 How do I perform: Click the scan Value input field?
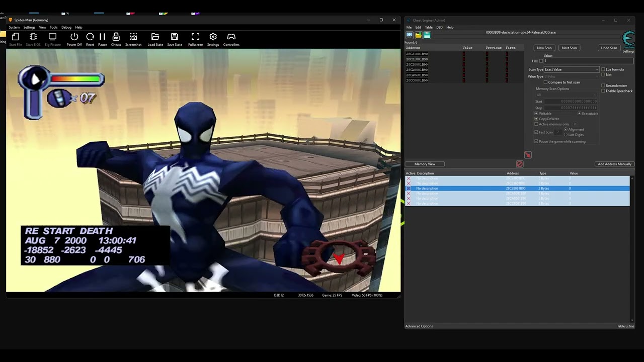[588, 61]
